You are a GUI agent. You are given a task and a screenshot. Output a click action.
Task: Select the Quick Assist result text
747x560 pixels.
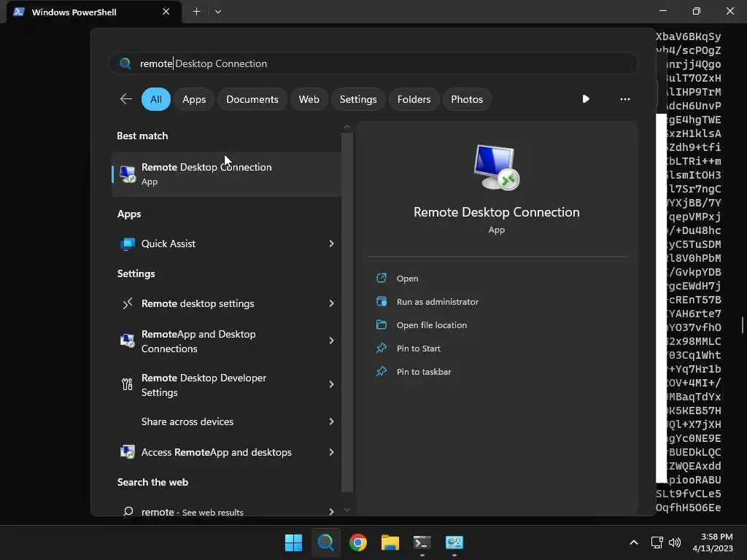[169, 244]
